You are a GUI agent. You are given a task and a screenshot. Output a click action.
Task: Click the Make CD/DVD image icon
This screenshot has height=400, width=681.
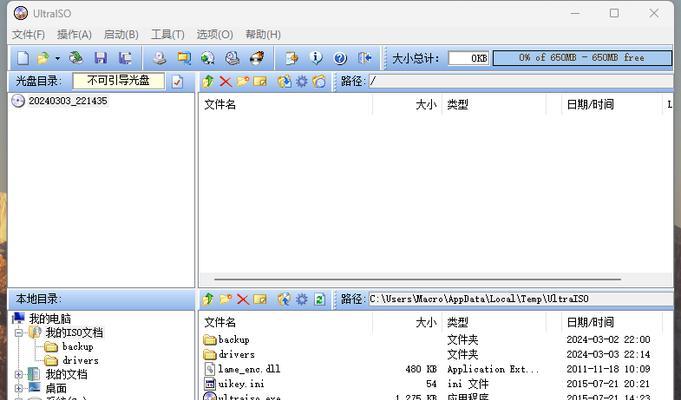(159, 58)
